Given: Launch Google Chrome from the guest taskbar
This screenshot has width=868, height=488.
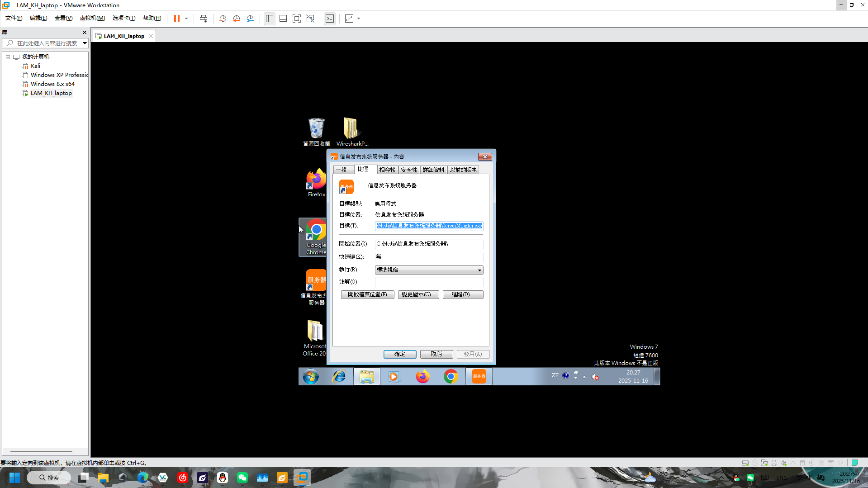Looking at the screenshot, I should [451, 376].
